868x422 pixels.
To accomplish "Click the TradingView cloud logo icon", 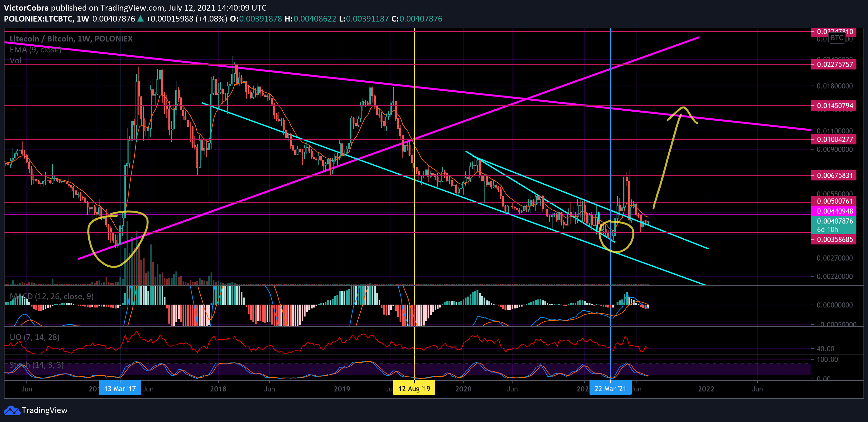I will point(12,410).
